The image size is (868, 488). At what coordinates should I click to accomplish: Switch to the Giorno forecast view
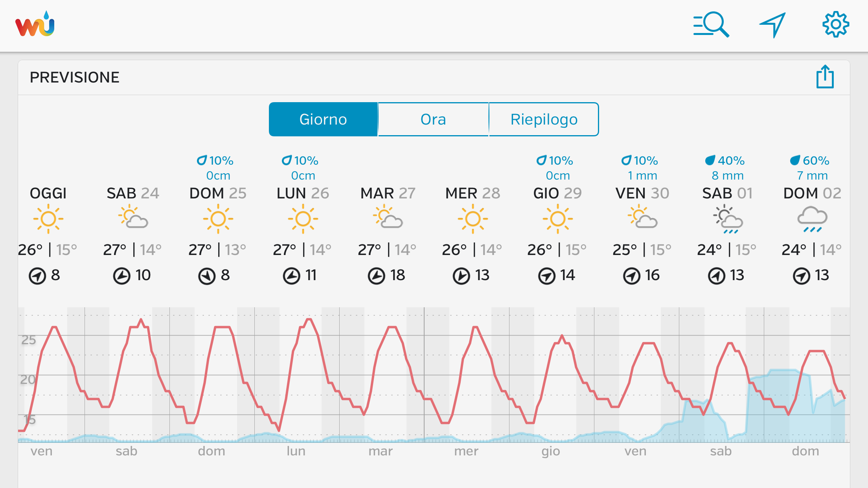323,119
